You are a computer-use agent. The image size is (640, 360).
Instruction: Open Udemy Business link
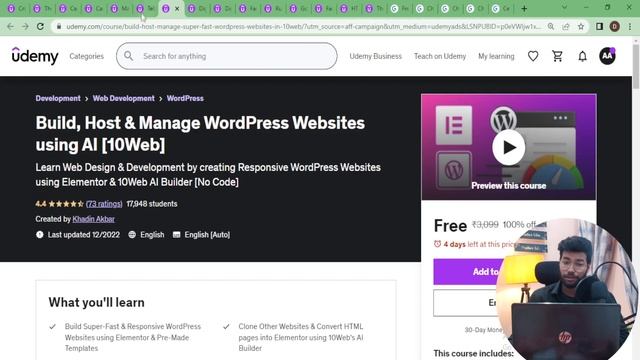point(376,56)
